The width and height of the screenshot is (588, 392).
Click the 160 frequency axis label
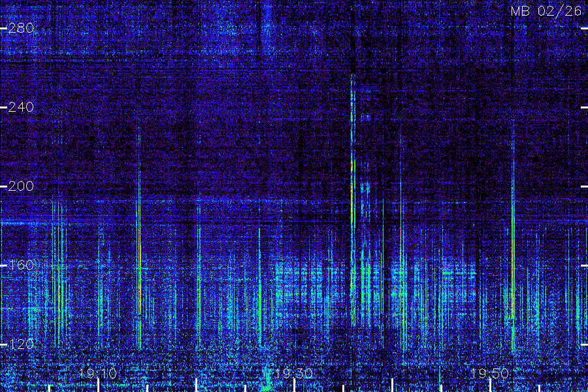point(21,265)
